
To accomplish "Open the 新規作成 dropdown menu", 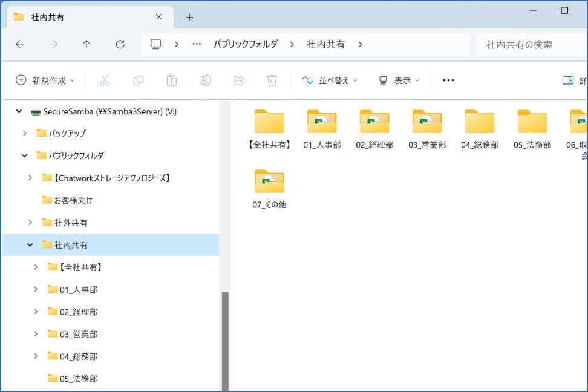I will click(x=45, y=80).
